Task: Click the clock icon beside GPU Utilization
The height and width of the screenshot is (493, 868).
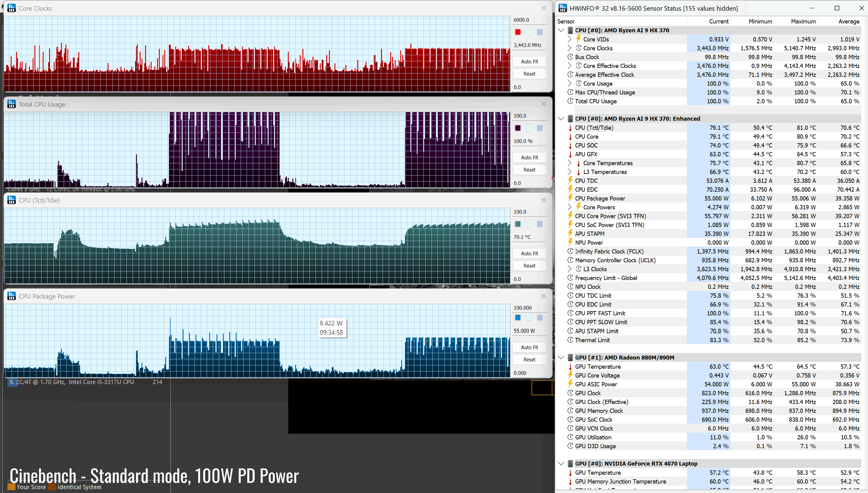Action: pos(570,437)
